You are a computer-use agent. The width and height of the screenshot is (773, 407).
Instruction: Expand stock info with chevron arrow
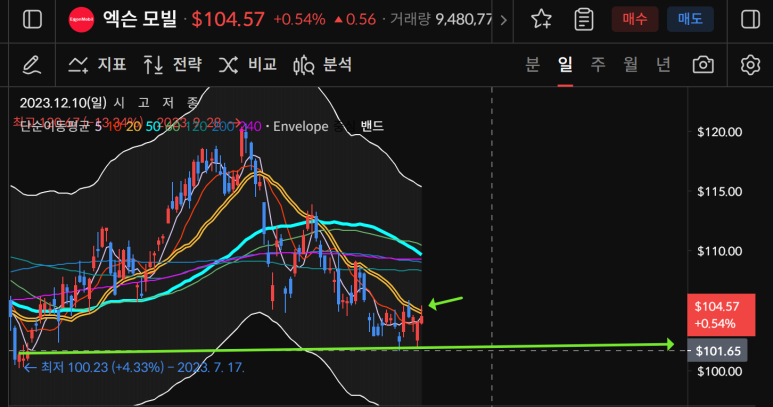pyautogui.click(x=503, y=20)
